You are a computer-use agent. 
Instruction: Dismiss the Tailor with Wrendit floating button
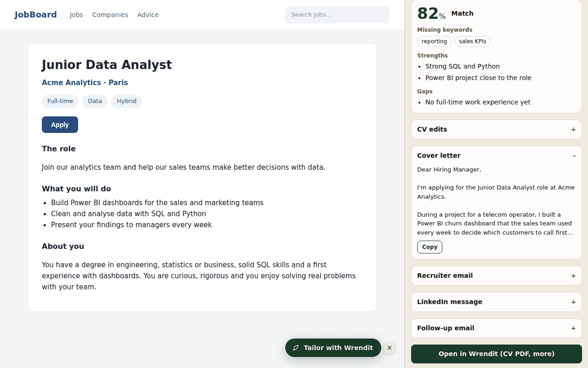click(390, 348)
